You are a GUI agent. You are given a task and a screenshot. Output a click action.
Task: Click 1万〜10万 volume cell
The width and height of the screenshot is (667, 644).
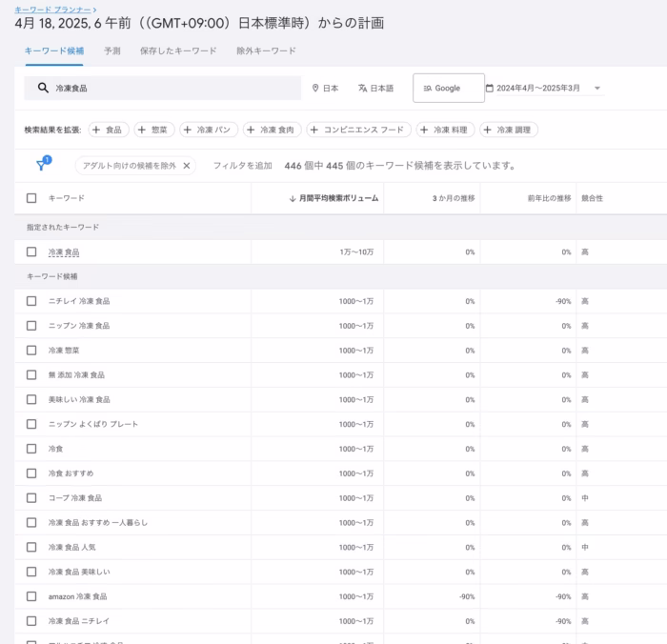click(x=356, y=252)
